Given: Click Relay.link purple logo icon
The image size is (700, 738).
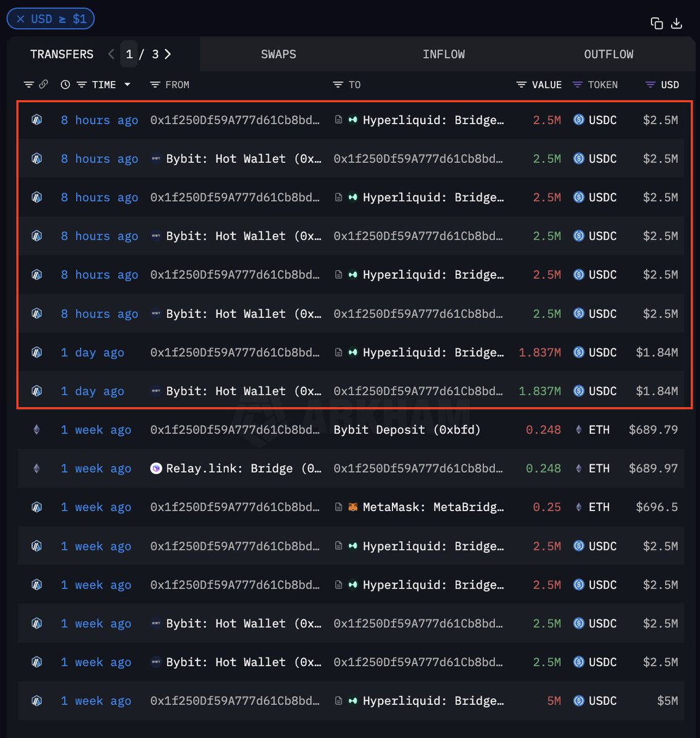Looking at the screenshot, I should (x=156, y=469).
